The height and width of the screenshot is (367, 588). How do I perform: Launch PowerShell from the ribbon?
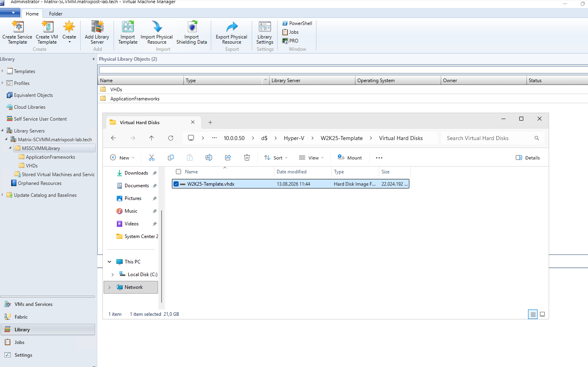click(x=297, y=23)
